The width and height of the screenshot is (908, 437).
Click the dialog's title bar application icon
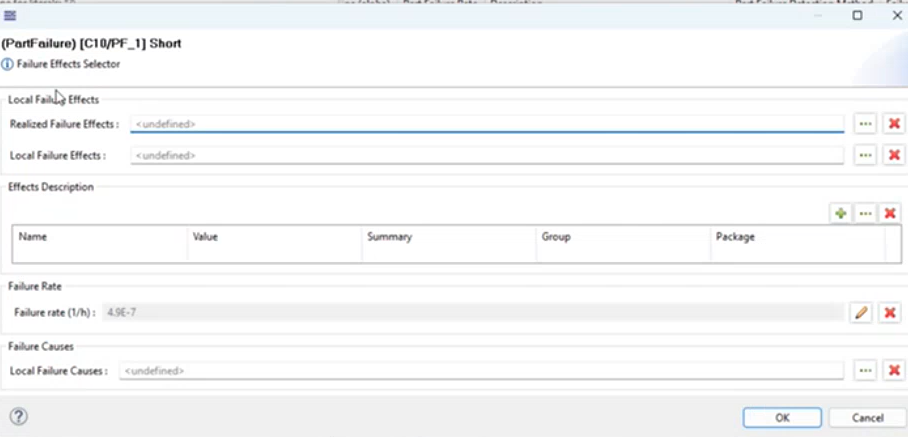[x=9, y=15]
